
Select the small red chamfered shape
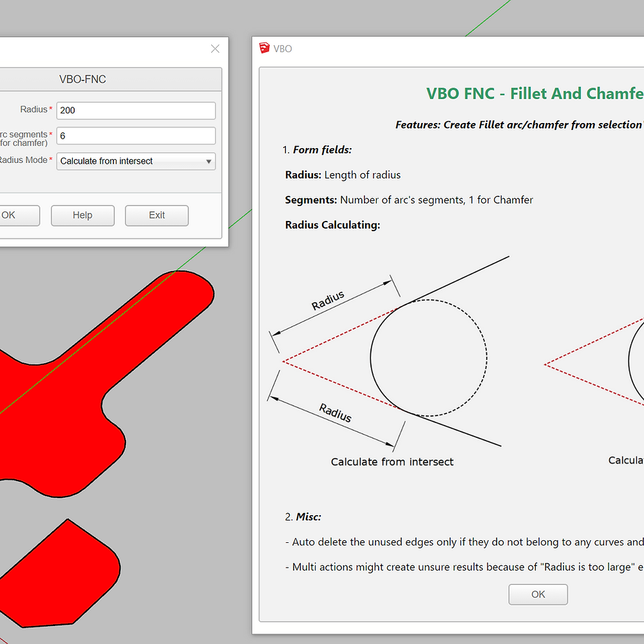tap(64, 573)
